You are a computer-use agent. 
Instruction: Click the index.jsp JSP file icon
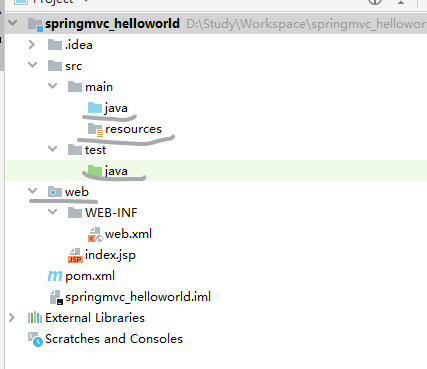point(75,255)
